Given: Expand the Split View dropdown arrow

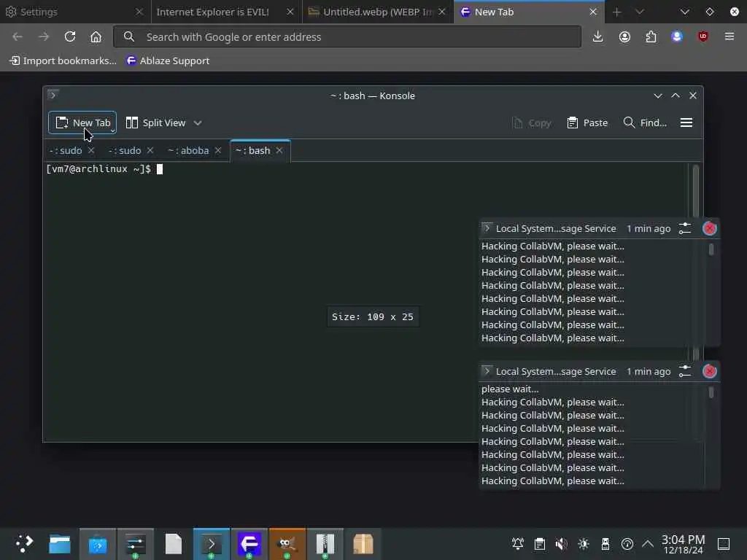Looking at the screenshot, I should point(198,122).
